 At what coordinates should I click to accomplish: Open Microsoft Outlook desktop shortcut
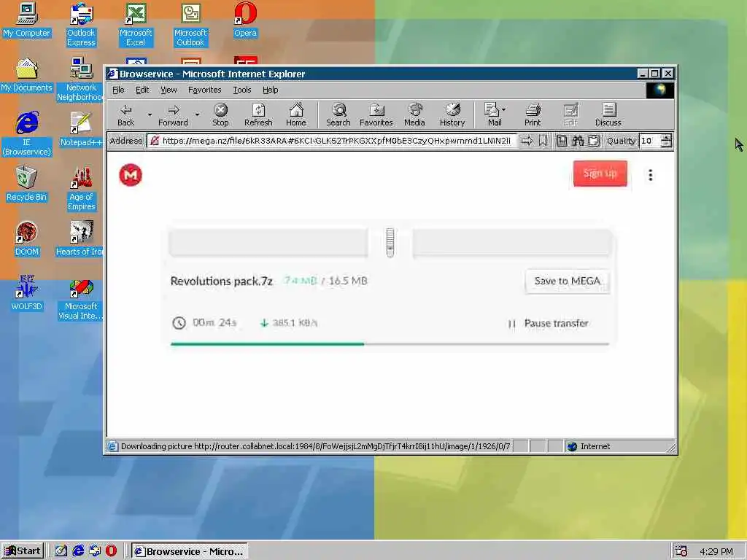(x=190, y=25)
